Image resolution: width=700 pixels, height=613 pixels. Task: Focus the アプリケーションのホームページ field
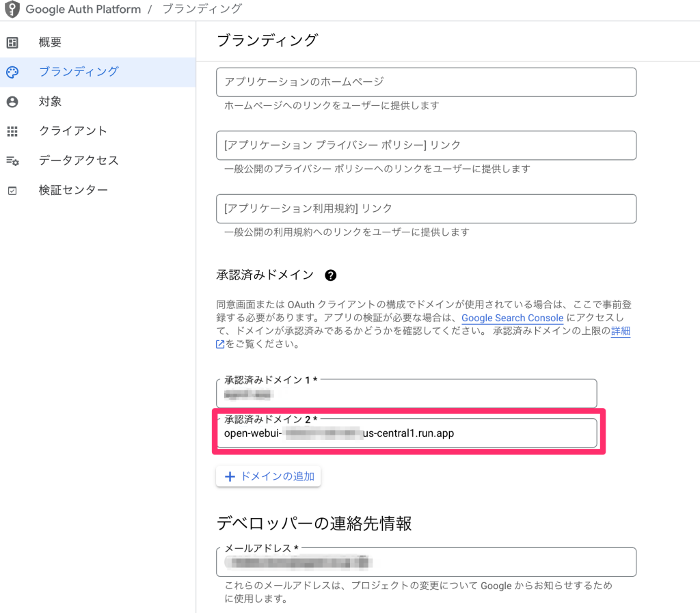tap(427, 82)
